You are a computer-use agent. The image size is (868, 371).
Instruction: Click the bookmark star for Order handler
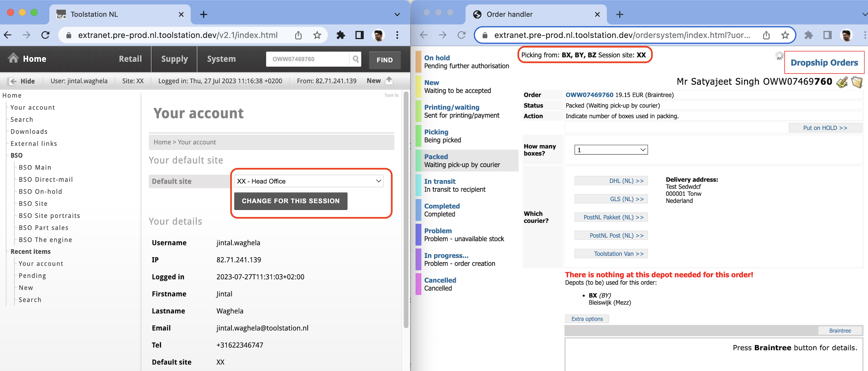(x=785, y=35)
